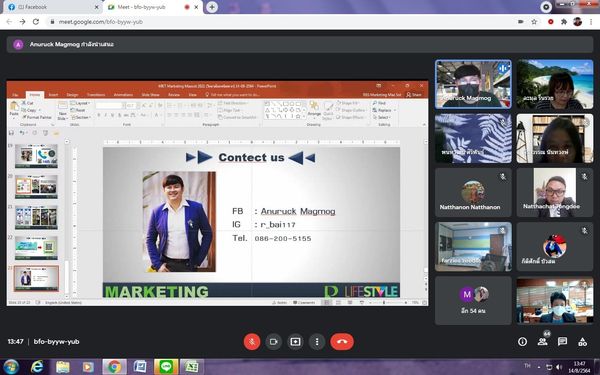Open the meeting details info icon
The image size is (600, 375).
(522, 342)
